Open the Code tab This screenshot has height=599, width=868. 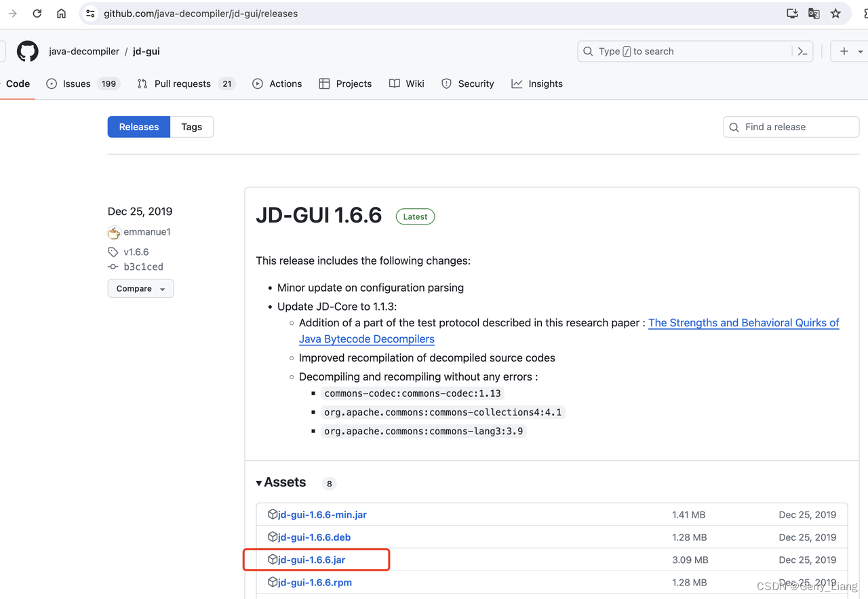tap(18, 83)
